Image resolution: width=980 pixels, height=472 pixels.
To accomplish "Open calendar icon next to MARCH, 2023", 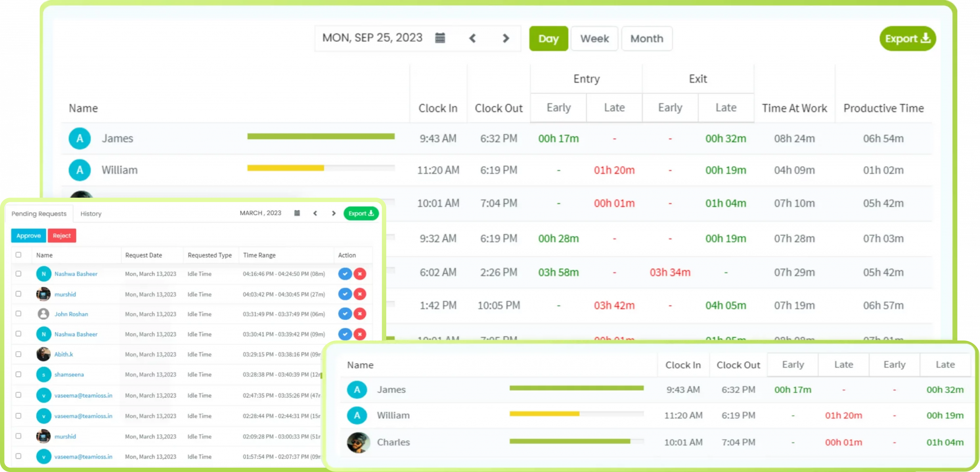I will click(x=297, y=213).
